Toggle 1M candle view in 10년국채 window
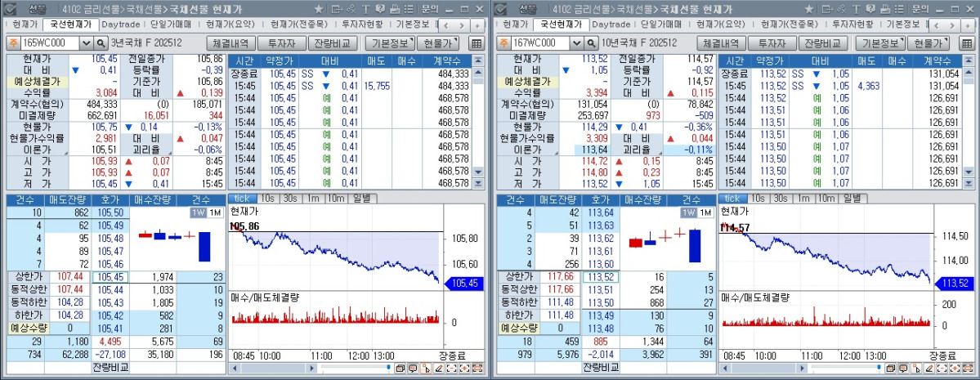The image size is (980, 380). (704, 212)
